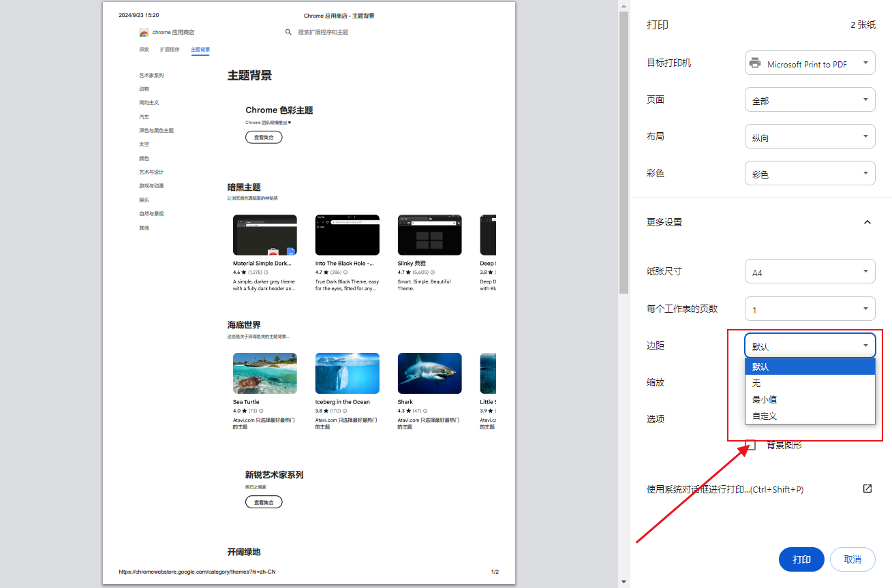Viewport: 892px width, 588px height.
Task: Click the preview scrollbar up arrow
Action: [x=624, y=5]
